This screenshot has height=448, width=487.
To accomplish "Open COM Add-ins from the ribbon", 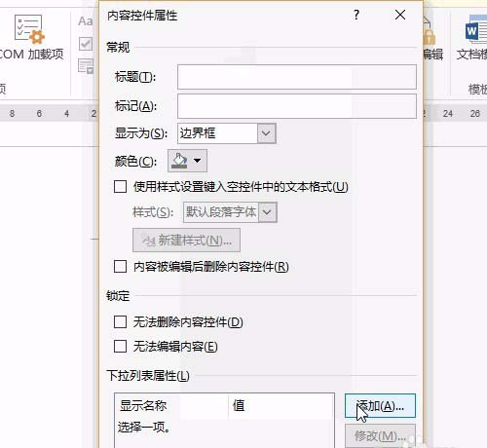I will 31,37.
